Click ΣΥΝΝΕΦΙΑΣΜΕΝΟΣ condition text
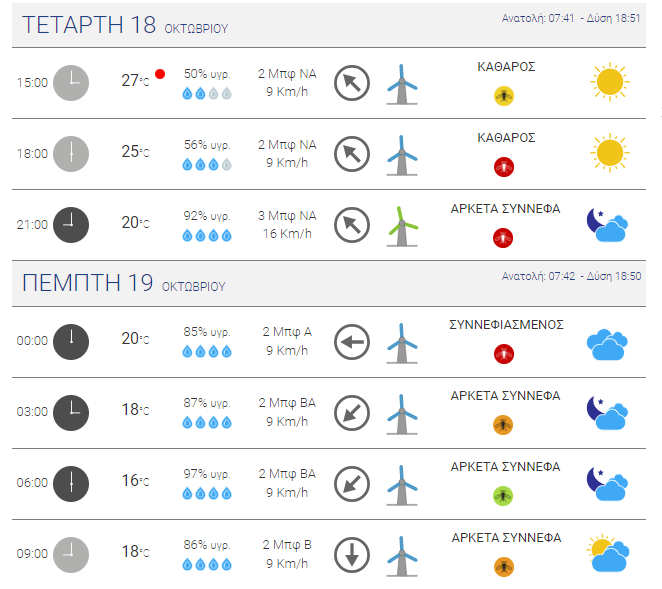This screenshot has width=662, height=589. coord(506,324)
